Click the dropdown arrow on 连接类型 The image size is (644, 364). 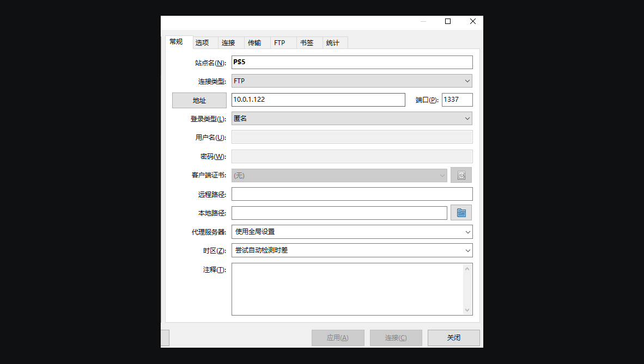click(467, 81)
